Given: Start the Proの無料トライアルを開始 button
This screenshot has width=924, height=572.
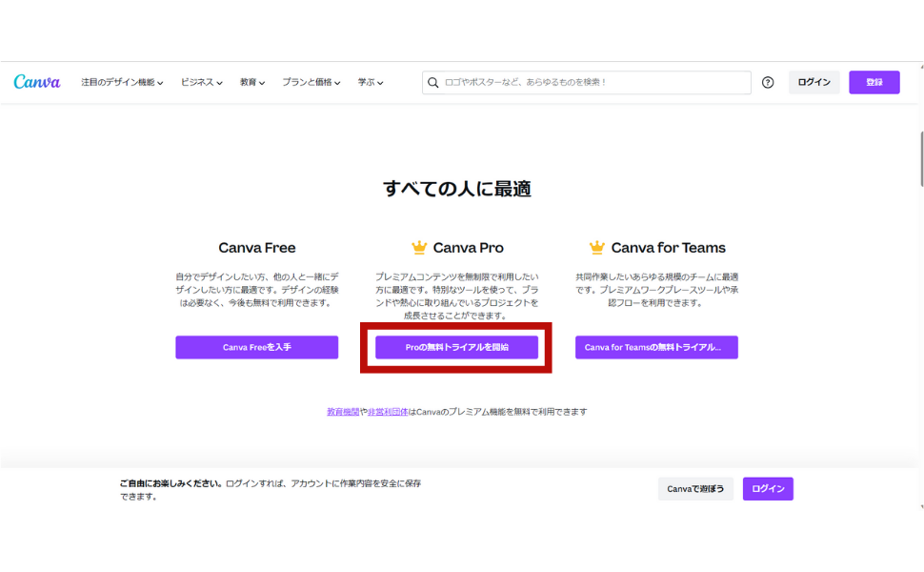Looking at the screenshot, I should tap(456, 347).
